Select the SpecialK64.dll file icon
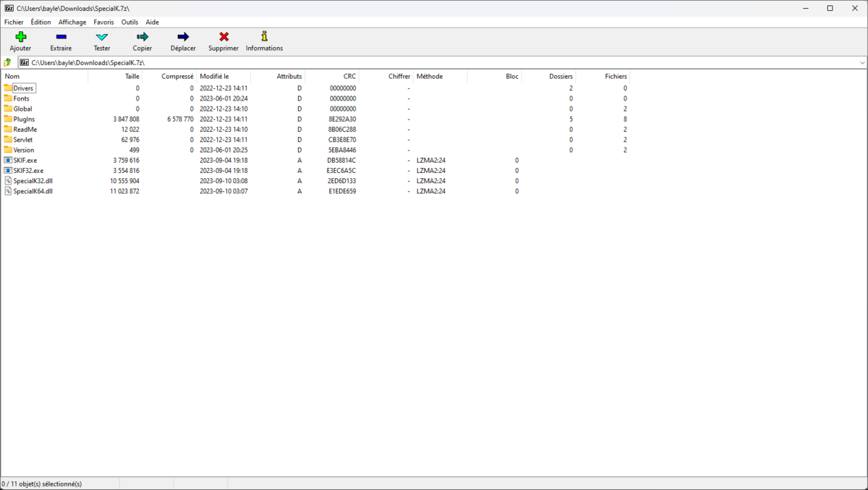Image resolution: width=868 pixels, height=490 pixels. (8, 191)
